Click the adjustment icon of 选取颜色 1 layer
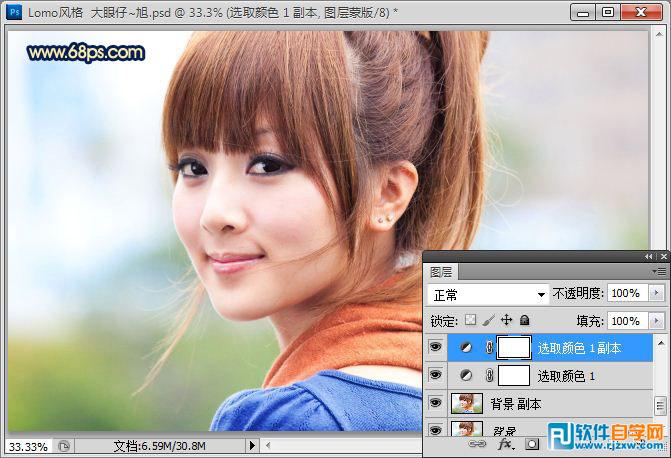This screenshot has width=671, height=458. point(466,375)
